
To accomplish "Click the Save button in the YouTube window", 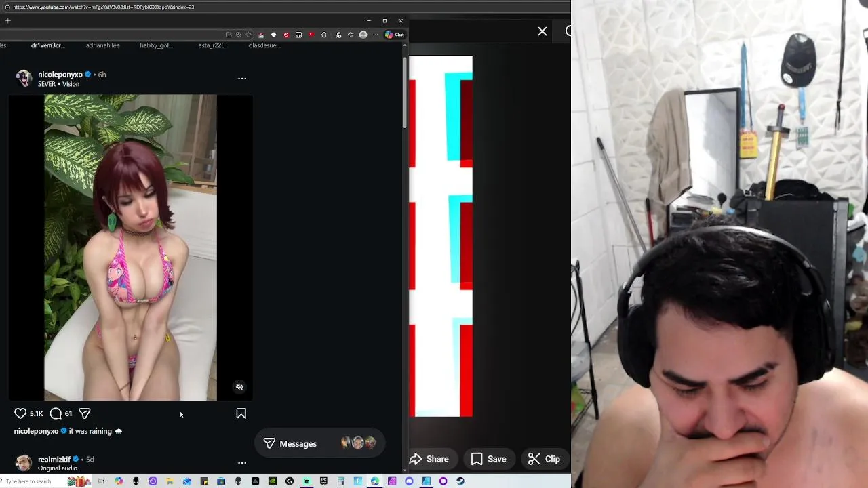I will (x=489, y=459).
